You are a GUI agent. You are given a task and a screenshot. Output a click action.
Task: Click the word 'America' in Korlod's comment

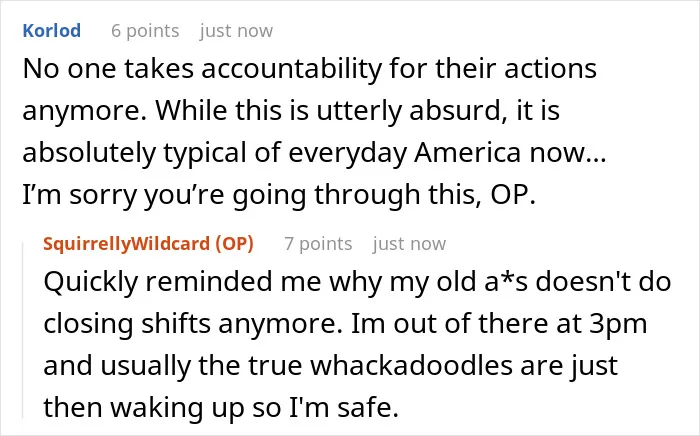467,153
